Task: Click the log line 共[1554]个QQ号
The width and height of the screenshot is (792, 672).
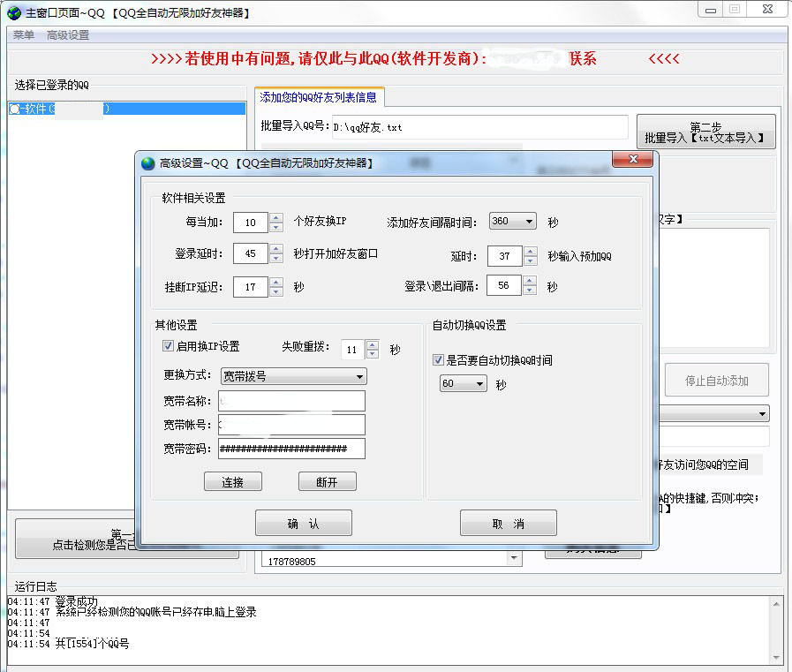Action: [68, 644]
